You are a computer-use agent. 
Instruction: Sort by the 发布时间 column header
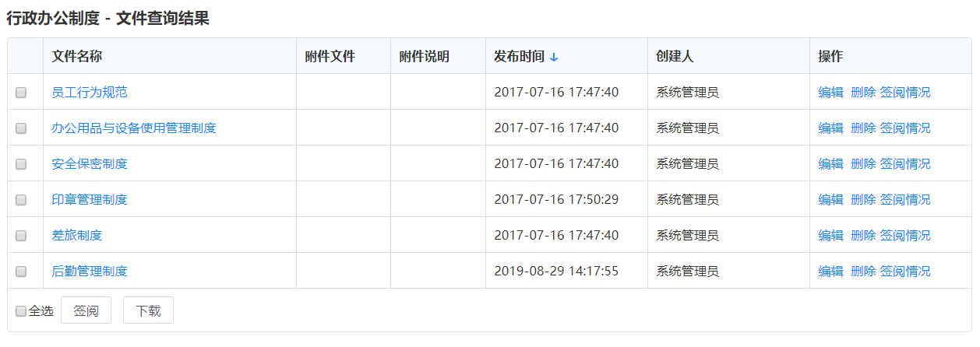click(x=519, y=57)
